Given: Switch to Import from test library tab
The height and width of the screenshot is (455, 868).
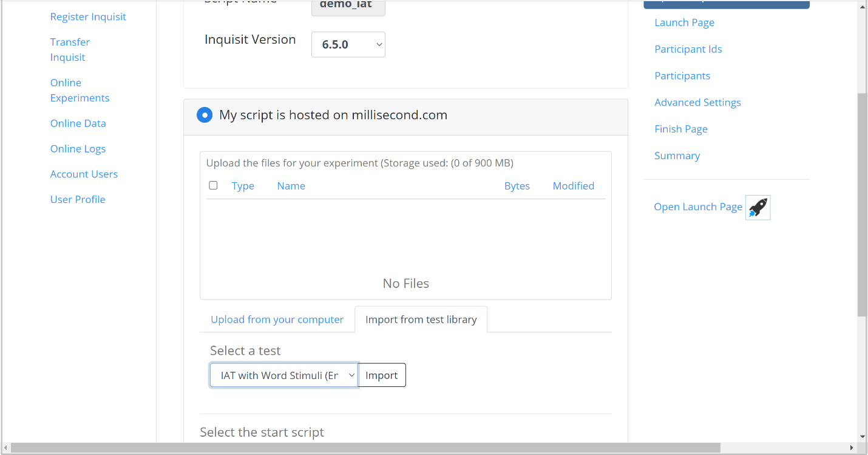Looking at the screenshot, I should point(421,320).
